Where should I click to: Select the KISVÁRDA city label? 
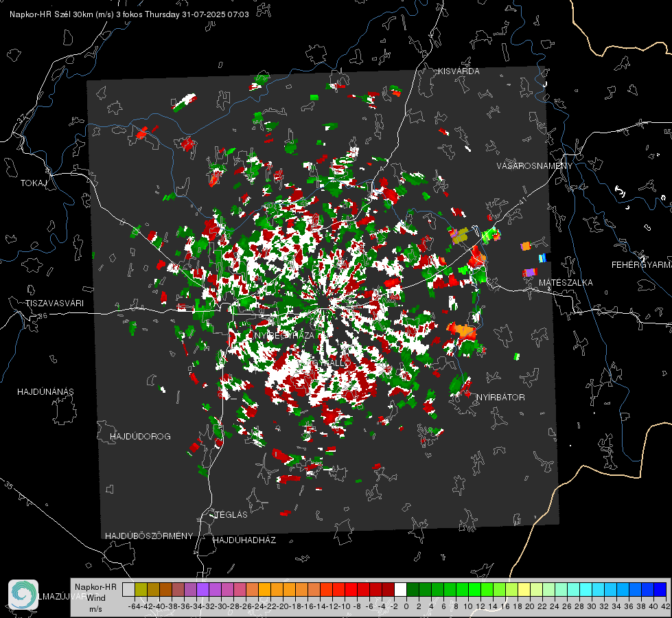(459, 71)
